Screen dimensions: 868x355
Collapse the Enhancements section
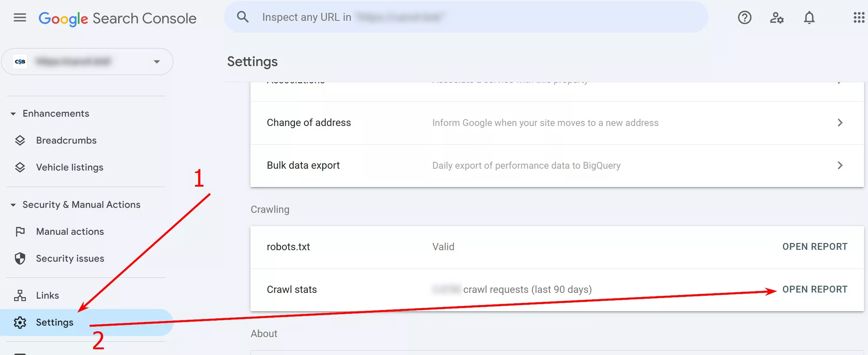pos(13,114)
